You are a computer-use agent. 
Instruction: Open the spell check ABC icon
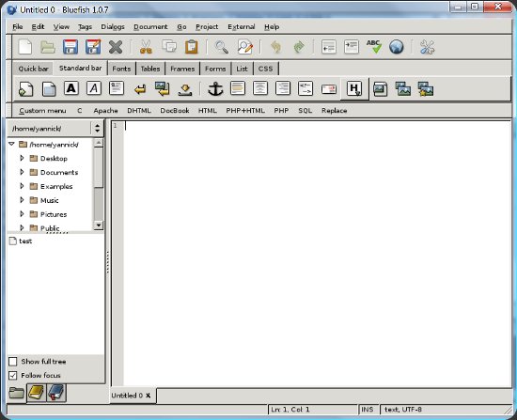tap(373, 47)
